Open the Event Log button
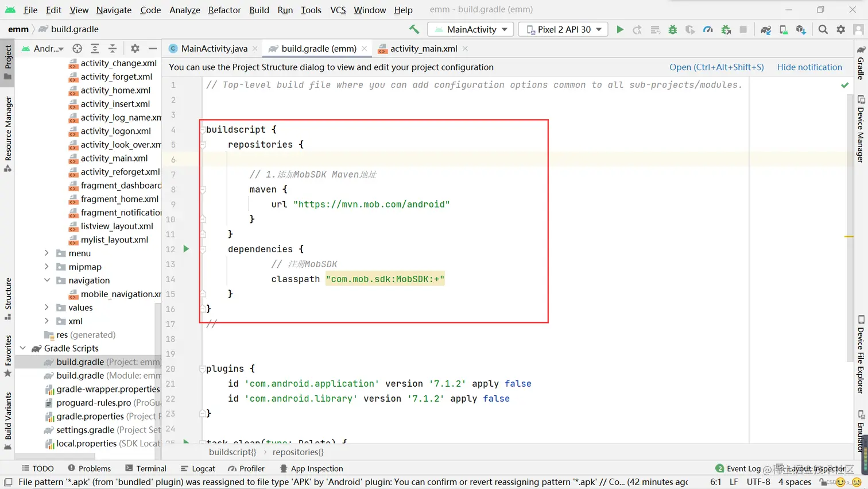 pos(738,469)
